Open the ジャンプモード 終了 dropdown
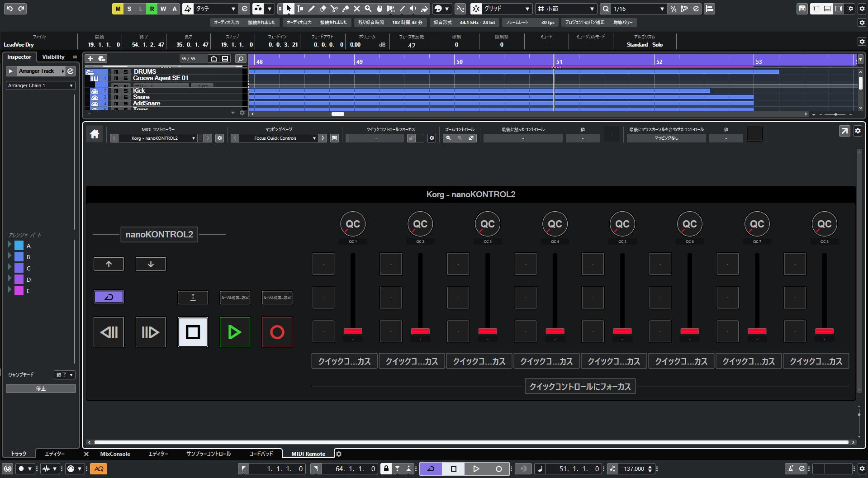 64,375
